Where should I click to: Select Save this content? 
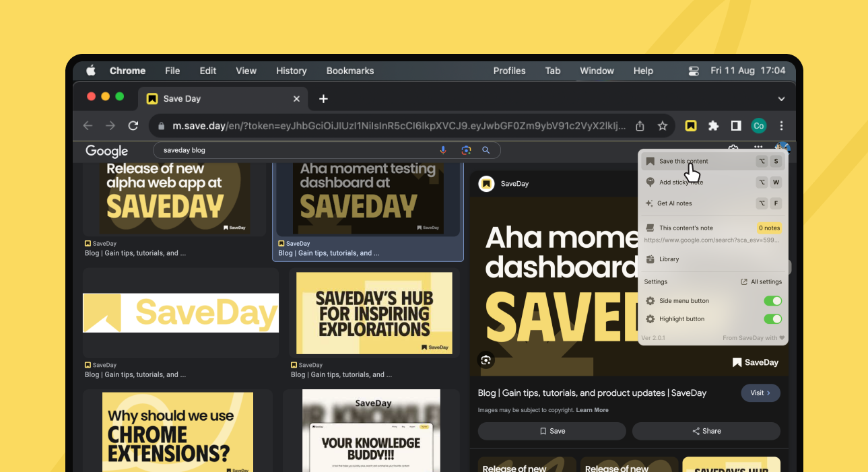[713, 162]
